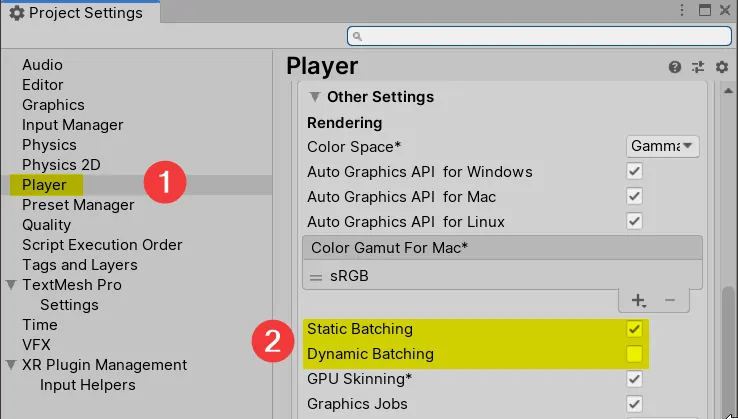Open the Player settings gear menu
738x419 pixels.
pos(721,67)
